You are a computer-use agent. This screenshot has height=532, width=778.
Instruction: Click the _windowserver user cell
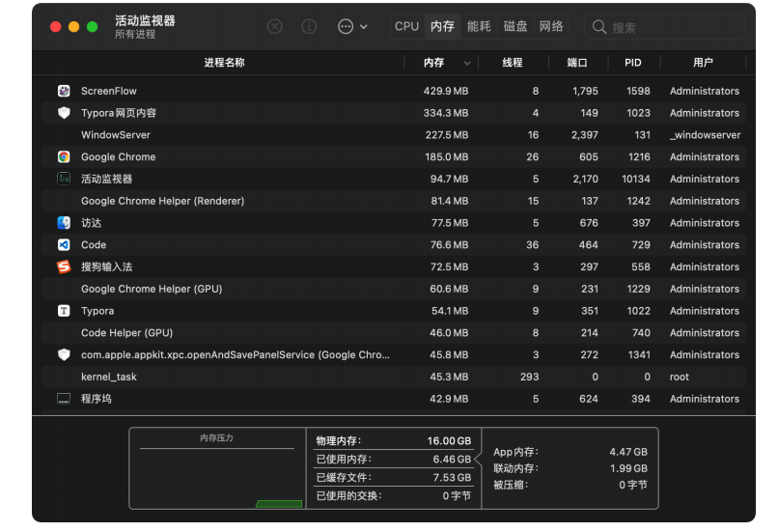pyautogui.click(x=705, y=135)
